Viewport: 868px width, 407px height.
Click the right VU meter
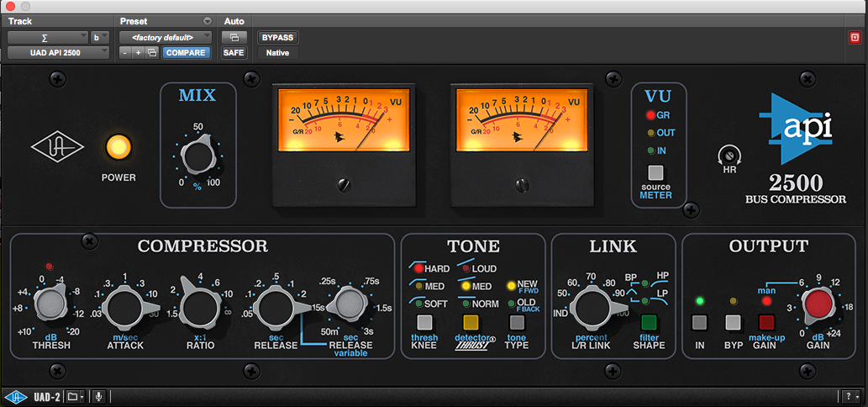click(522, 119)
